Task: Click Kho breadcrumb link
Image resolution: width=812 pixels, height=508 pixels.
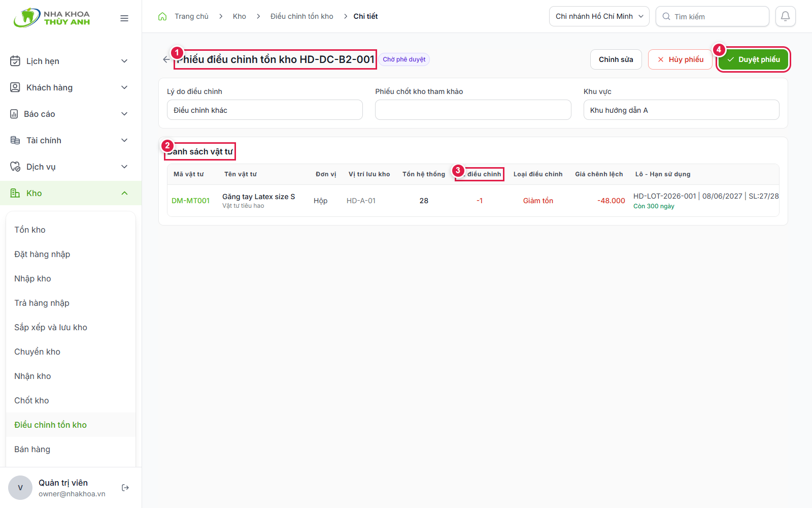Action: click(x=240, y=16)
